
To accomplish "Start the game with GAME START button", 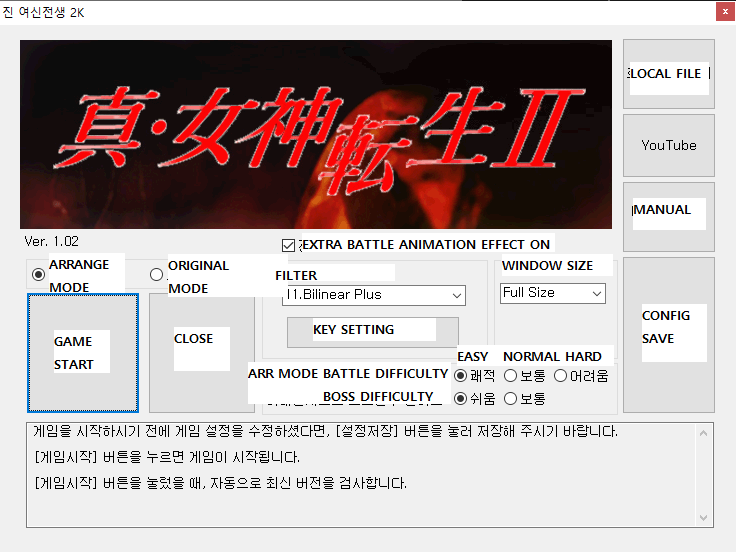I will (x=83, y=353).
